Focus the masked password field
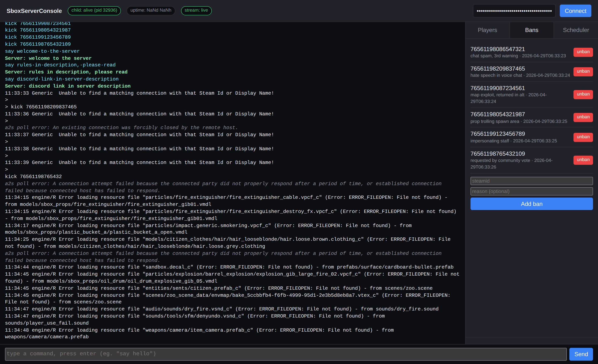598x364 pixels. [514, 11]
